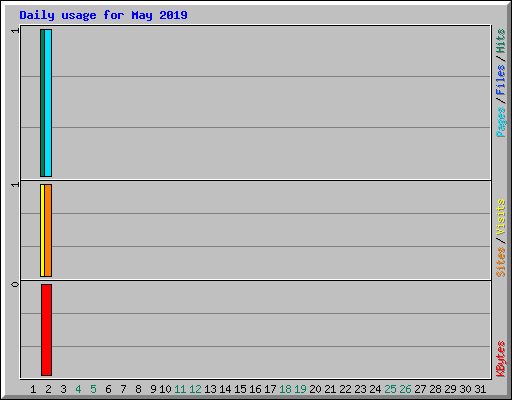Click the y-axis value 1 of Sites/Visits chart
Viewport: 512px width, 400px height.
pos(15,185)
